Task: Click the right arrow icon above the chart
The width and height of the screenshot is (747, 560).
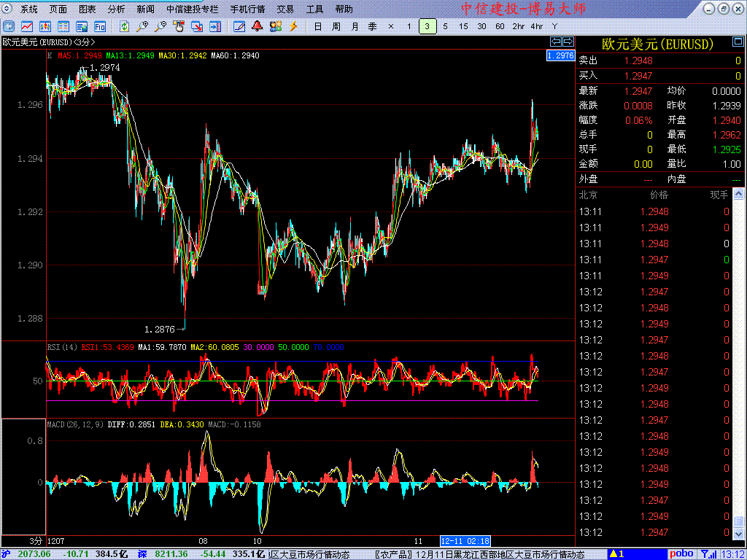Action: pyautogui.click(x=568, y=41)
